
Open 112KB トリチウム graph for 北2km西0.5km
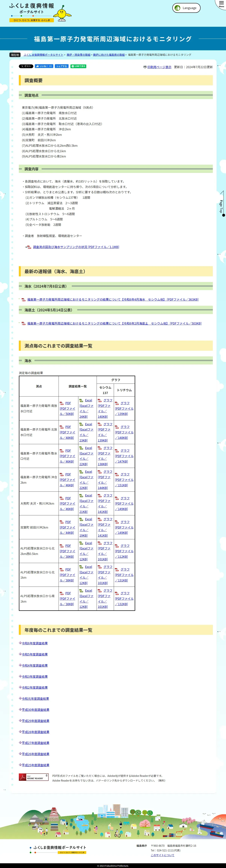click(x=124, y=551)
